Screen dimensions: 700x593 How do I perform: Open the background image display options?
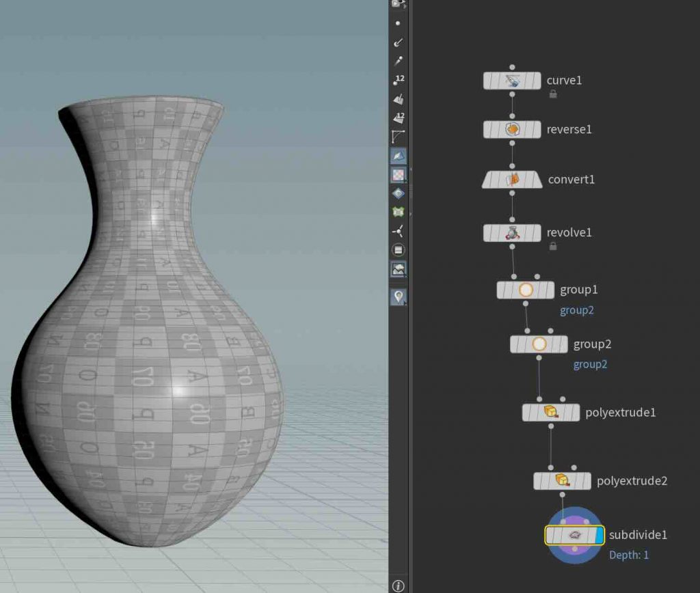coord(399,269)
